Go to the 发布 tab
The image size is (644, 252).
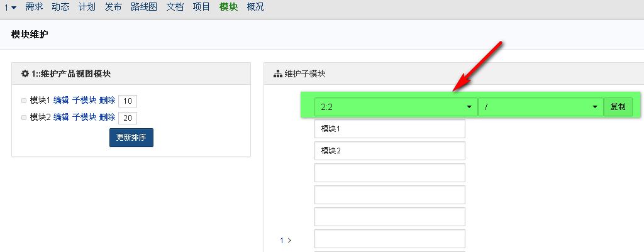(x=114, y=8)
